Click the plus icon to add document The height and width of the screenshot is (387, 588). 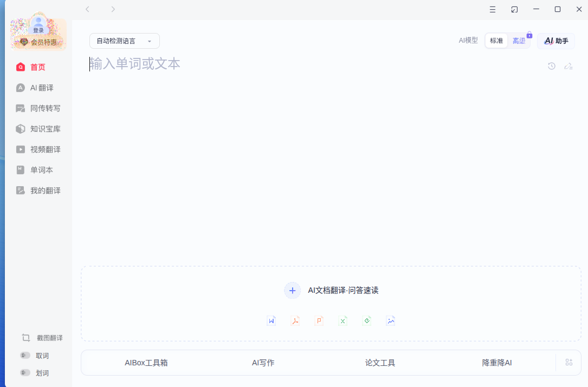click(293, 290)
